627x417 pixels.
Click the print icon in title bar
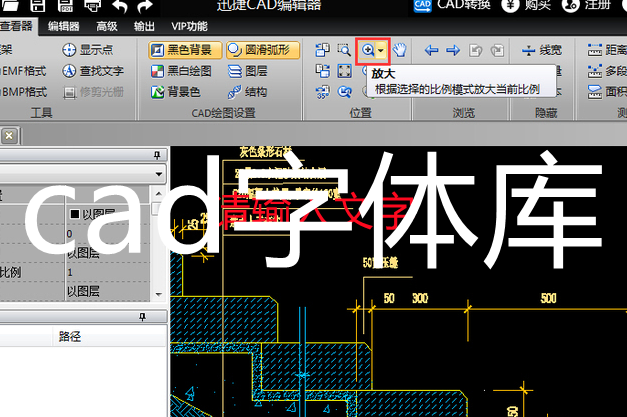93,6
